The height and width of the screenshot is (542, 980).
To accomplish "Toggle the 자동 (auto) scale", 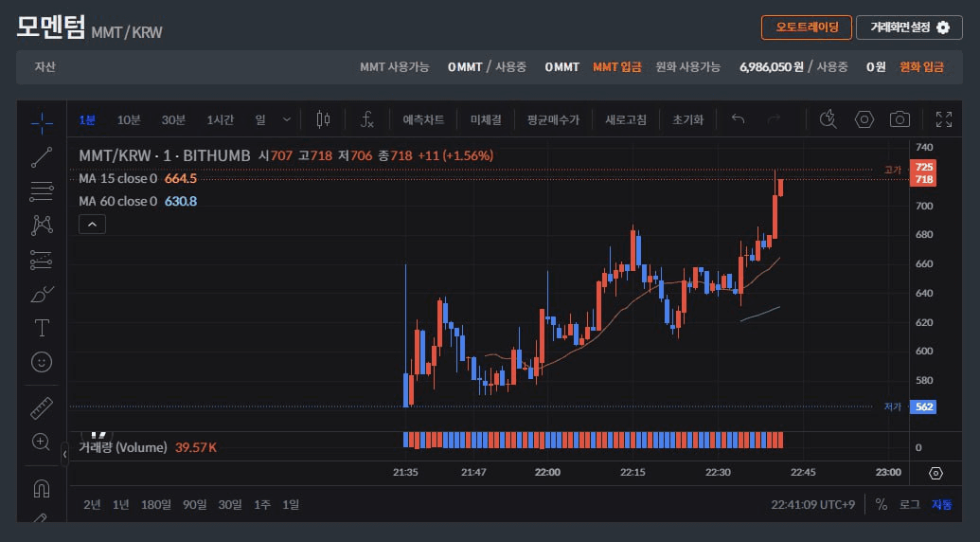I will pos(941,505).
